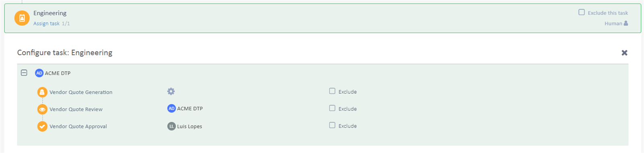This screenshot has width=644, height=153.
Task: Click the Engineering task title
Action: 50,13
